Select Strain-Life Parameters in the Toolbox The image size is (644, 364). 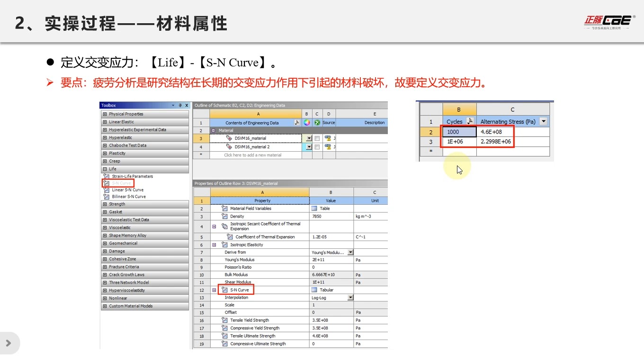click(132, 176)
